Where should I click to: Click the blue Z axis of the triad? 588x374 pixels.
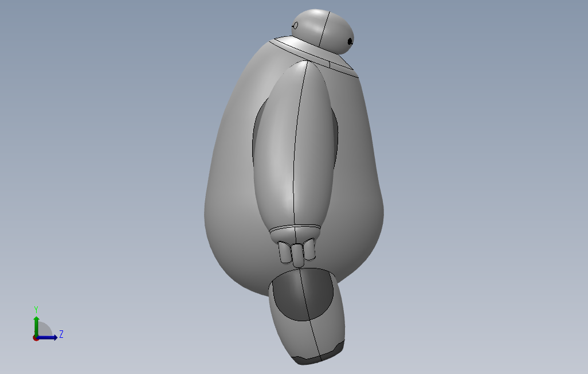pos(47,338)
